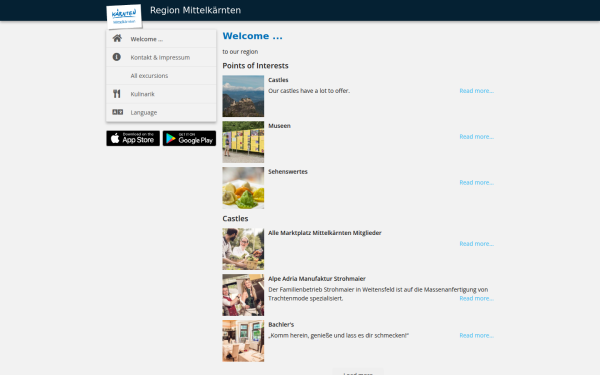
Task: Click the Castles entry title
Action: click(278, 80)
